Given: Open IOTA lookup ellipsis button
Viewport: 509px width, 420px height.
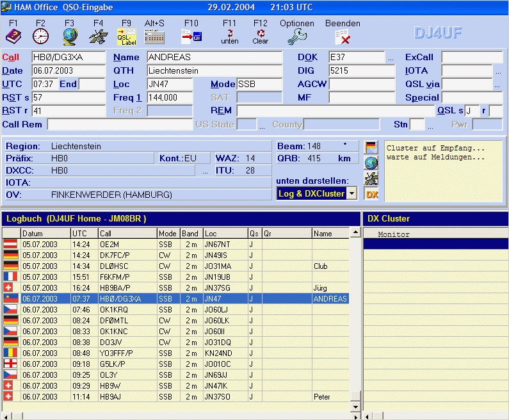Looking at the screenshot, I should click(498, 72).
